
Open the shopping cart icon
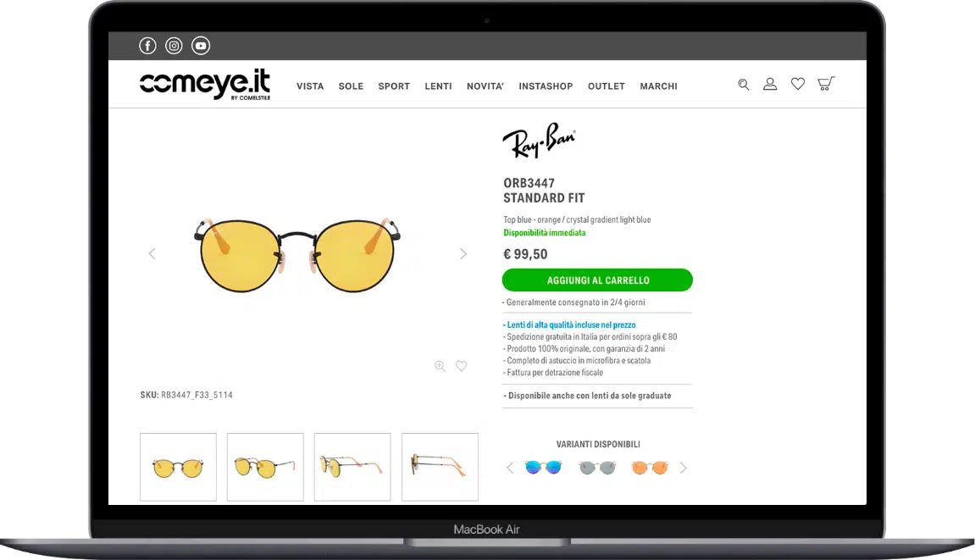click(826, 83)
